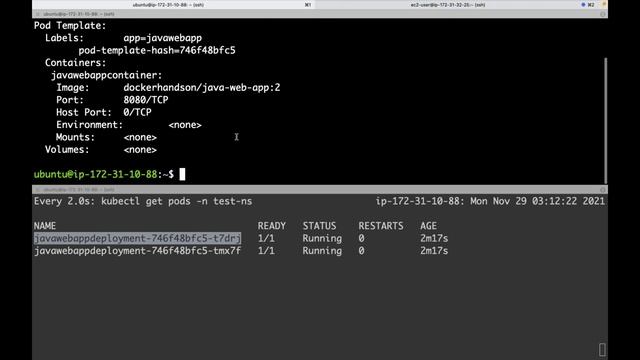Viewport: 640px width, 360px height.
Task: Click the 'Pod Template:' heading line
Action: point(70,25)
